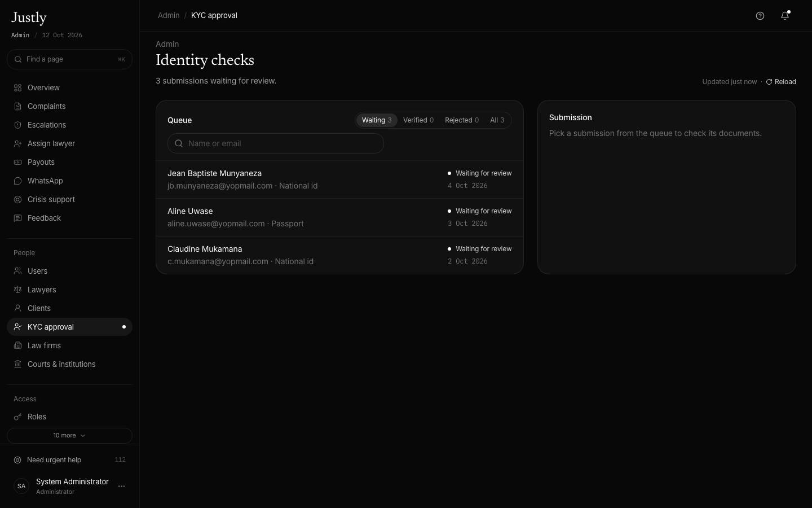The image size is (812, 508).
Task: Click the Lawyers scales icon
Action: pyautogui.click(x=17, y=290)
